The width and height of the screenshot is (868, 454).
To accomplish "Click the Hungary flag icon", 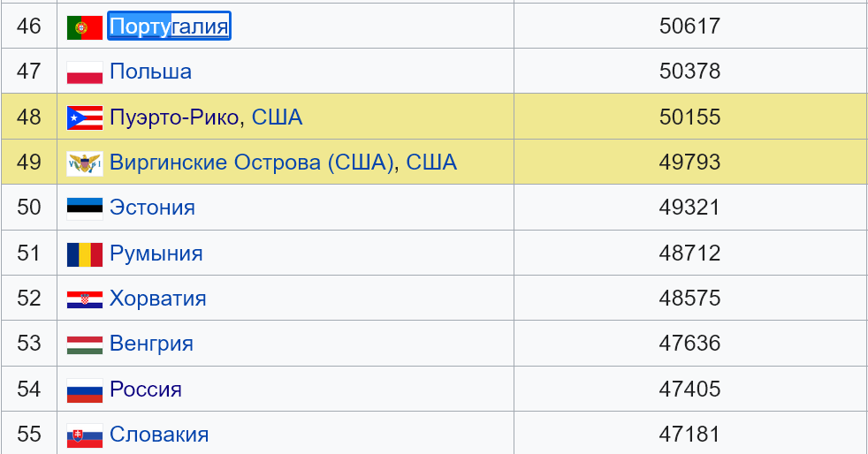I will coord(85,344).
